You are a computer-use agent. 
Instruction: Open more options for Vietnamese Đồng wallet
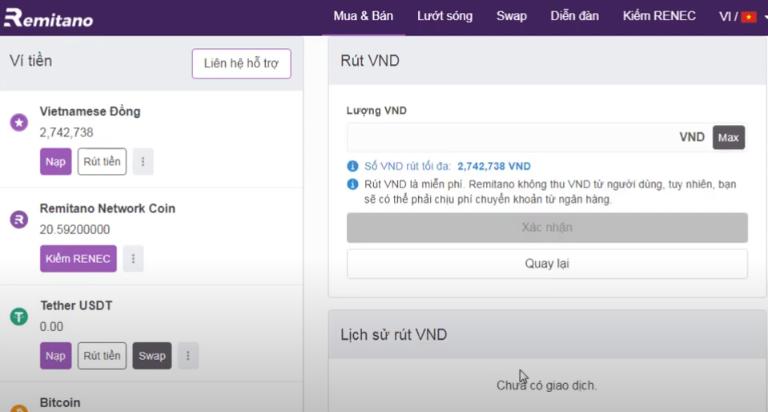coord(143,161)
